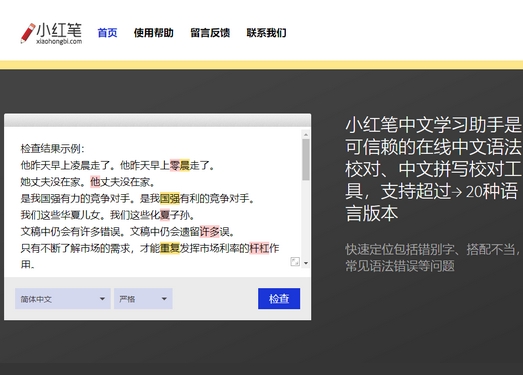
Task: Expand the 严格 strictness dropdown
Action: [143, 299]
